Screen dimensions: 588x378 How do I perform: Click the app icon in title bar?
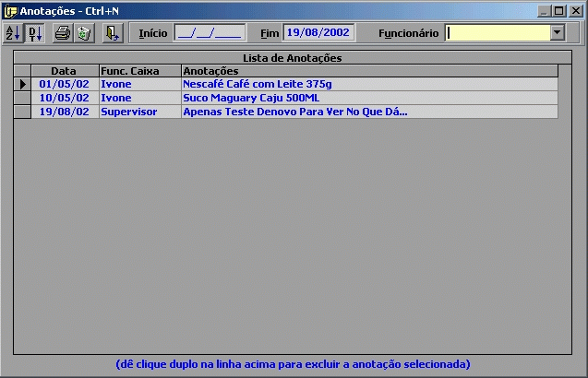pos(10,11)
